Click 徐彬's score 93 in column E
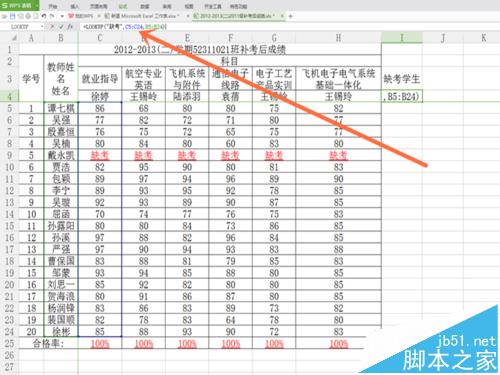 coord(187,332)
